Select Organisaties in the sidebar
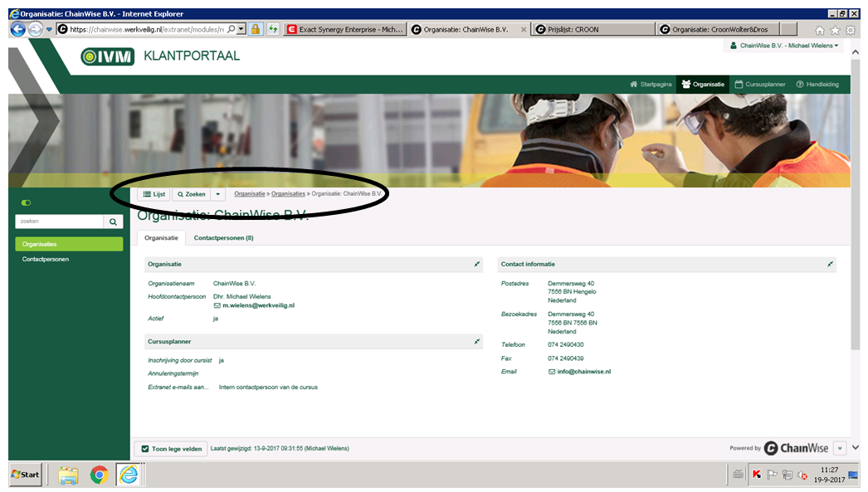The width and height of the screenshot is (868, 492). click(69, 244)
